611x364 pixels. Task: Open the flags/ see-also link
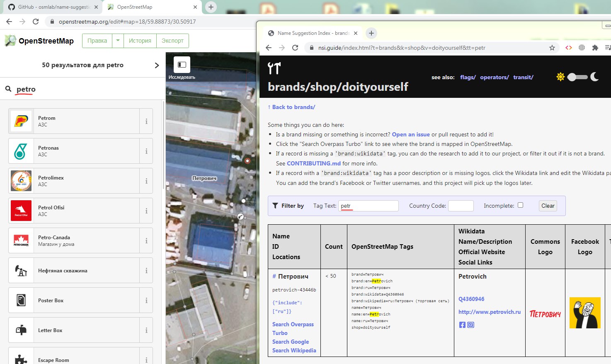click(468, 77)
